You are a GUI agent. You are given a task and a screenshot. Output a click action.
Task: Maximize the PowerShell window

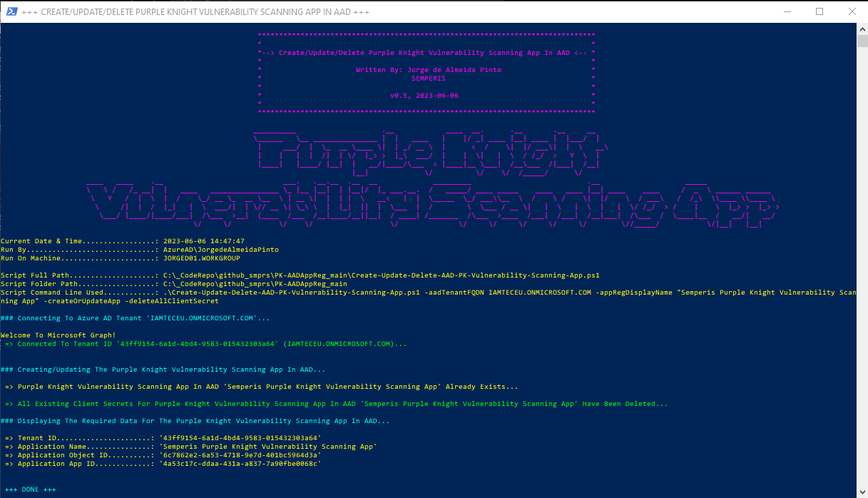[820, 11]
